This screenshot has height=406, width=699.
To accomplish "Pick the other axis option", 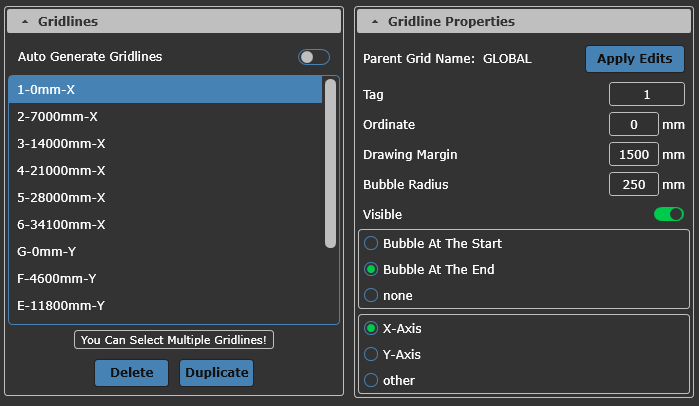I will pos(372,380).
